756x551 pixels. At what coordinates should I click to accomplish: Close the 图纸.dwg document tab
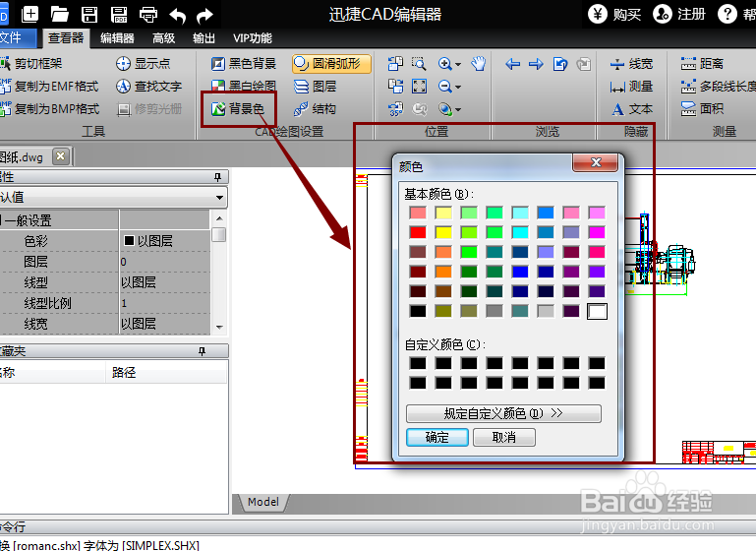pos(61,156)
